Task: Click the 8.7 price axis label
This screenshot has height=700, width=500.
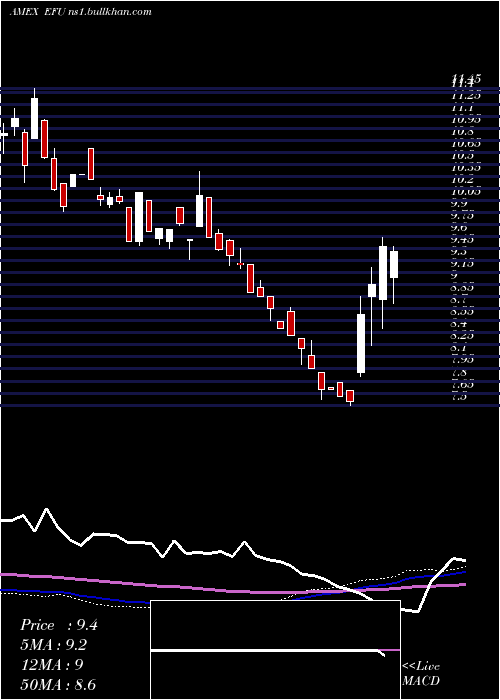Action: pyautogui.click(x=461, y=300)
